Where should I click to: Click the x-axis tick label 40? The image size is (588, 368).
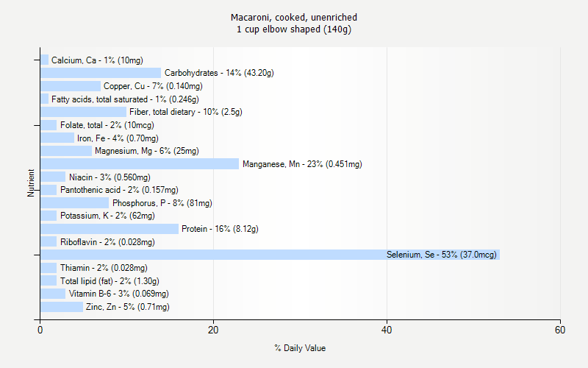(387, 330)
